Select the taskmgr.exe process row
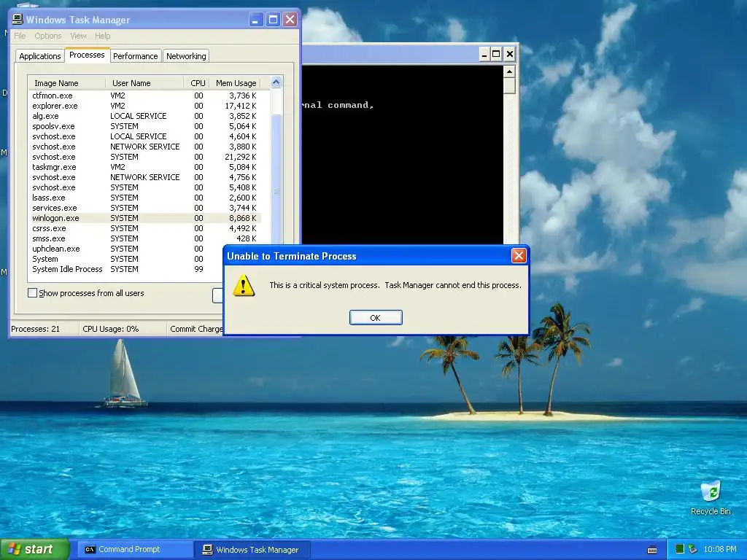 144,167
